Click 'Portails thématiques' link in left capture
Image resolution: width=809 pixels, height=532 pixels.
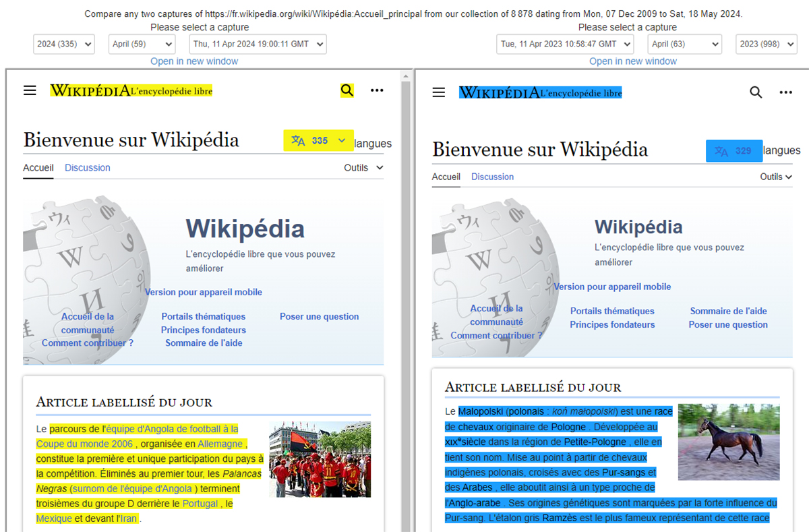click(x=204, y=316)
